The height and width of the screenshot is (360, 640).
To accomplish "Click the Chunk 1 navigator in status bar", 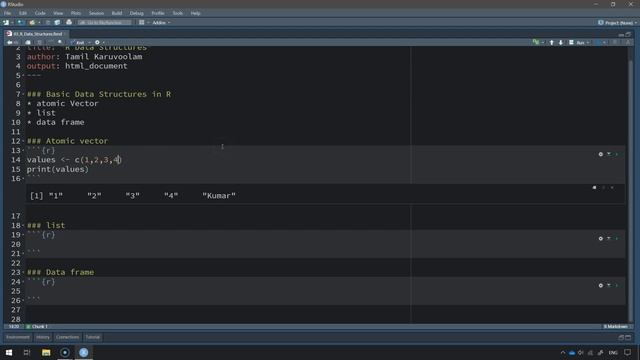I will click(x=37, y=327).
